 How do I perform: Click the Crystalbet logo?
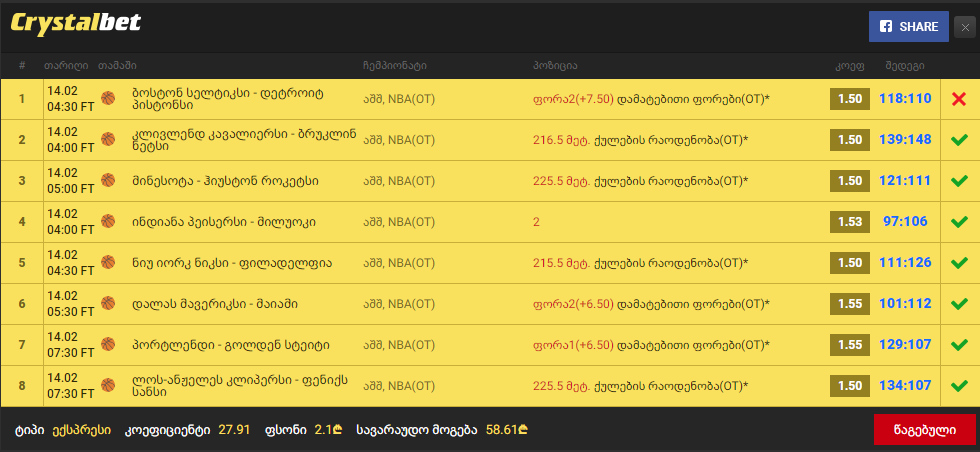(76, 24)
